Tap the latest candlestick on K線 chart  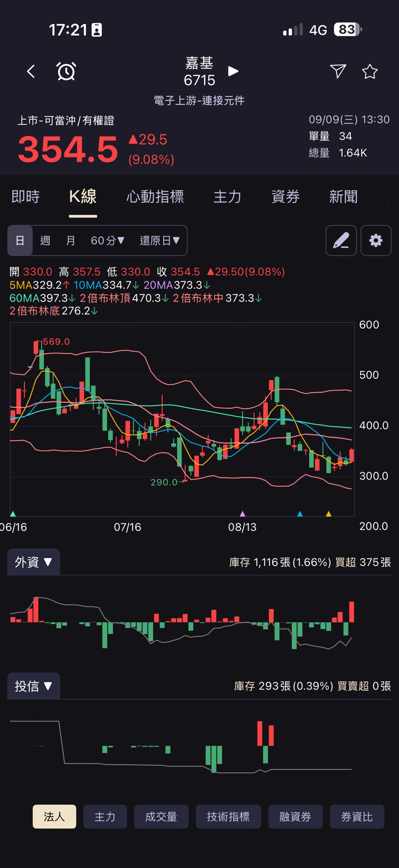coord(352,455)
